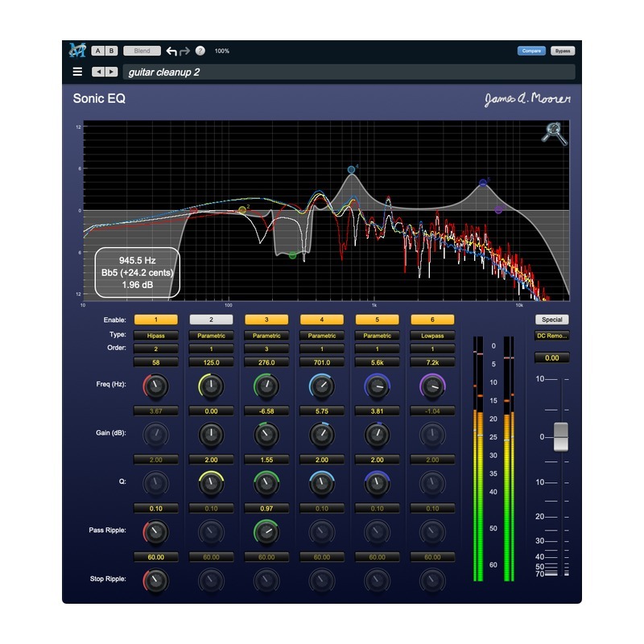Screen dimensions: 644x644
Task: Edit band 2 frequency value 125.0
Action: [x=211, y=363]
